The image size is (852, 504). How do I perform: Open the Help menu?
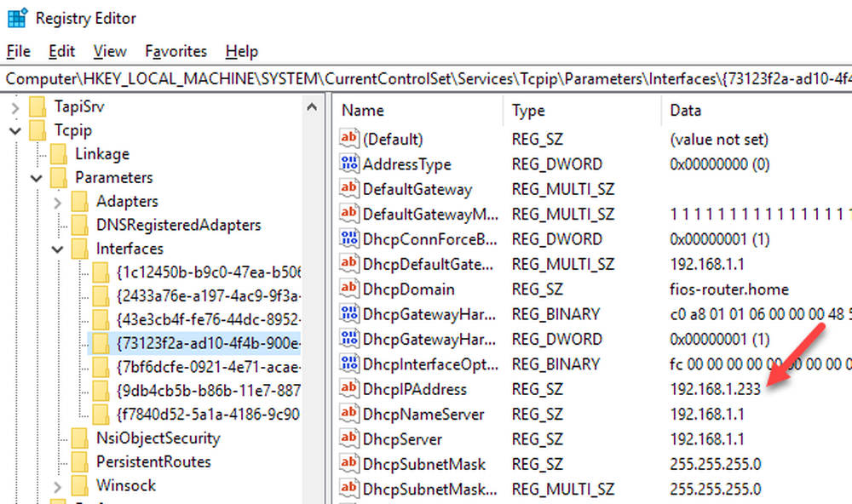click(x=242, y=51)
